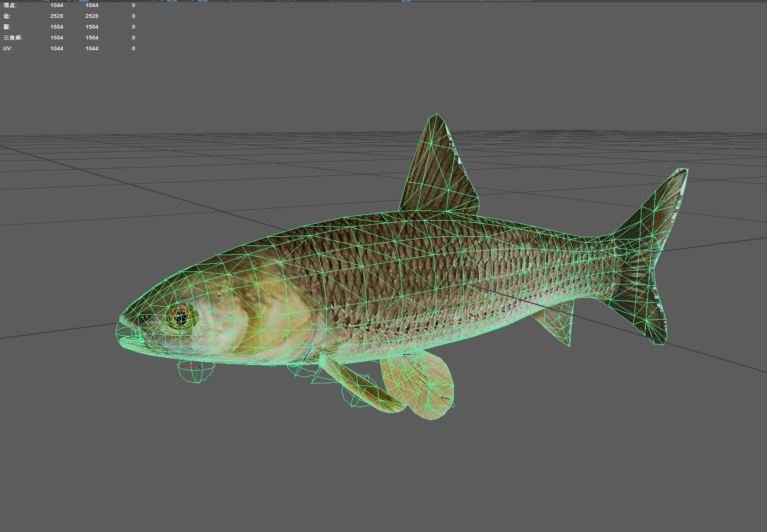Click the 边 (edges) statistics label
Screen dimensions: 767x532
[6, 16]
